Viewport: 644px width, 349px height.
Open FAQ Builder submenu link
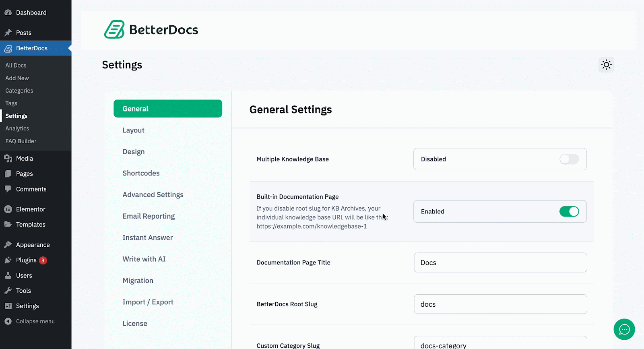pyautogui.click(x=21, y=141)
